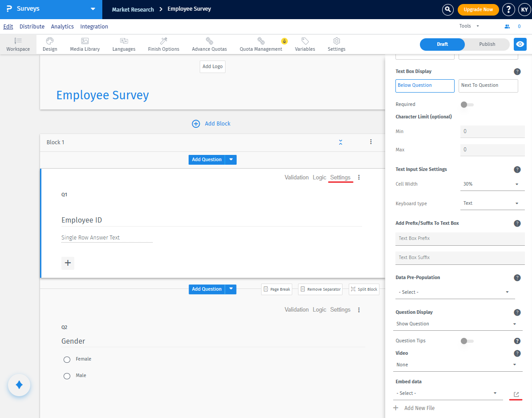The height and width of the screenshot is (418, 532).
Task: Open Block 1 three-dot menu
Action: pyautogui.click(x=371, y=142)
